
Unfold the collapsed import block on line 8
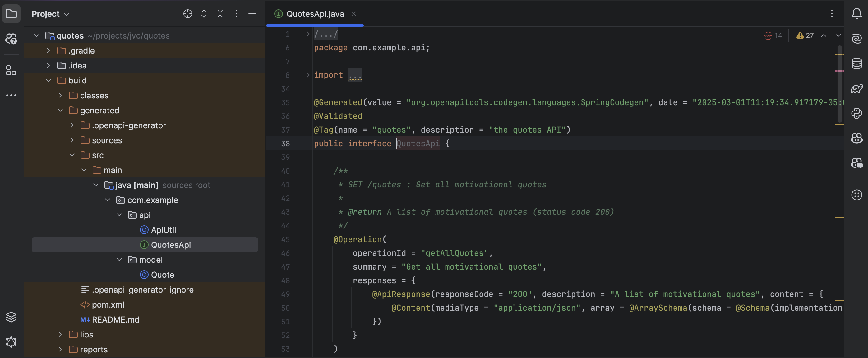coord(308,75)
